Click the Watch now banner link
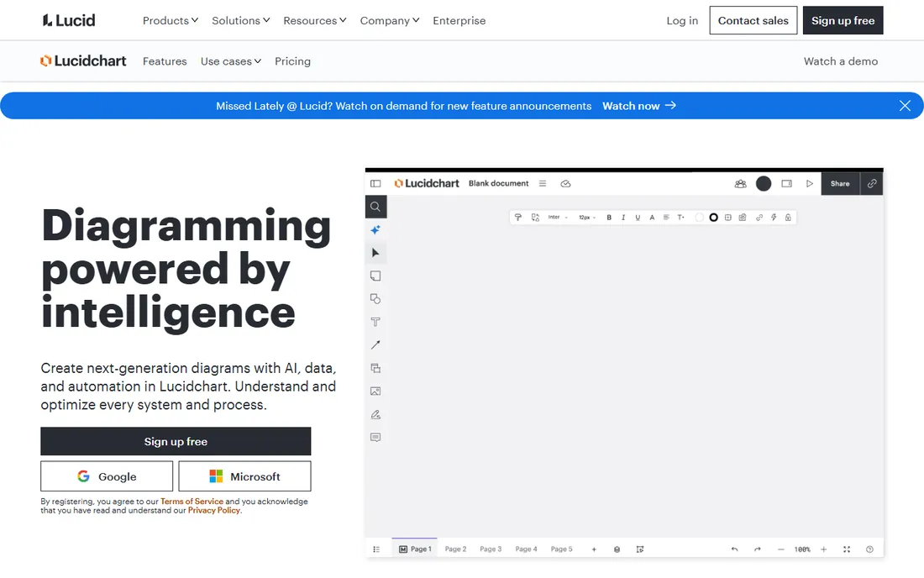924x578 pixels. point(638,106)
